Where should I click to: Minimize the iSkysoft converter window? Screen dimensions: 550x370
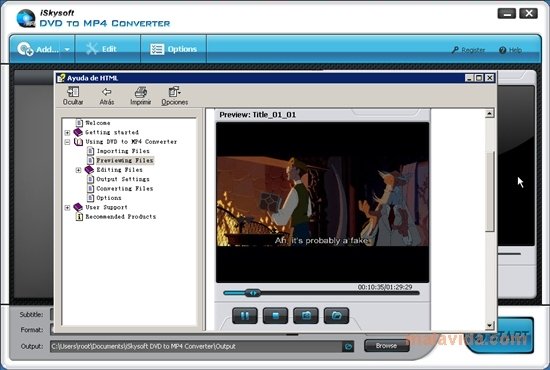point(507,14)
